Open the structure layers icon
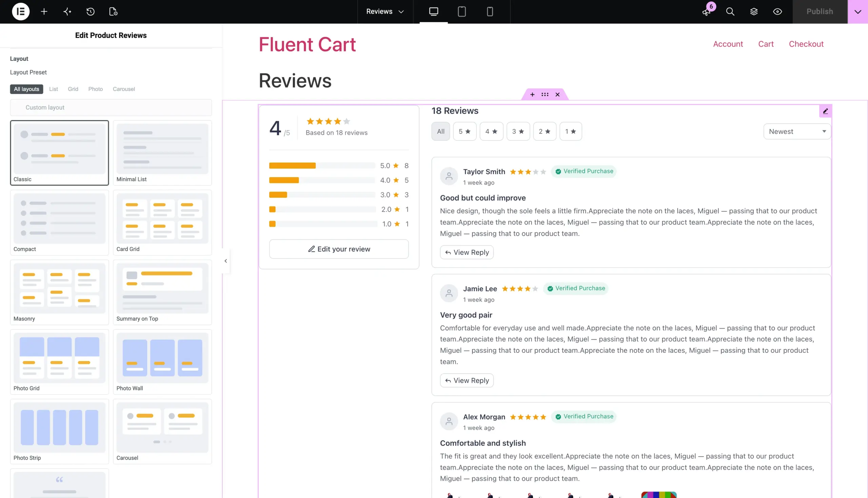 (x=753, y=12)
